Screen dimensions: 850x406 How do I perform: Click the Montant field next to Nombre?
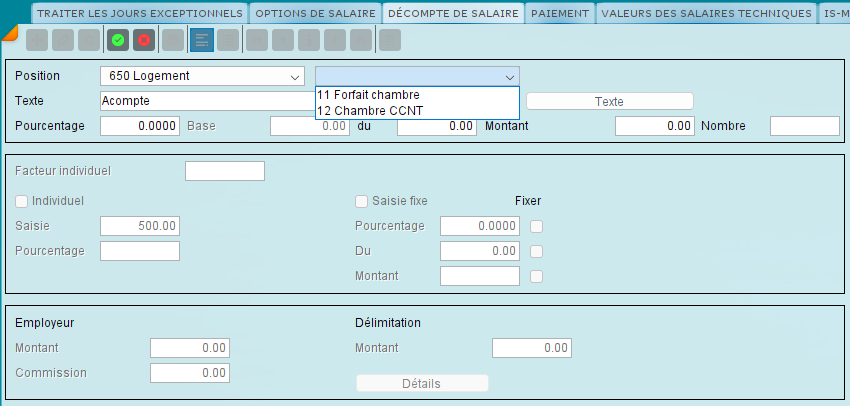[x=655, y=126]
